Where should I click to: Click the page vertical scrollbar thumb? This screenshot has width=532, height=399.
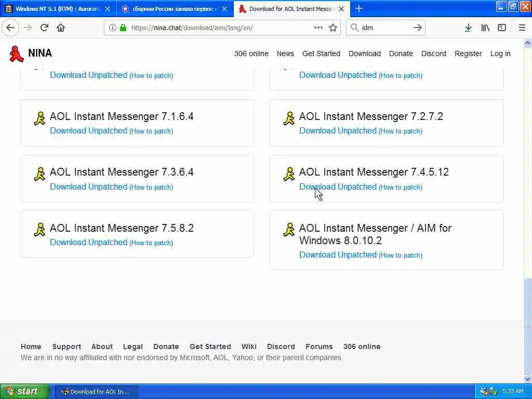[527, 325]
